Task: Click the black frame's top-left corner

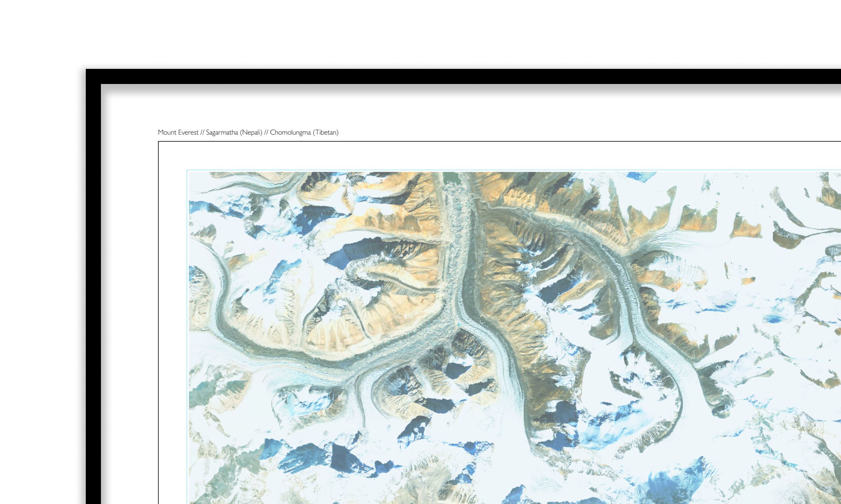Action: point(94,76)
